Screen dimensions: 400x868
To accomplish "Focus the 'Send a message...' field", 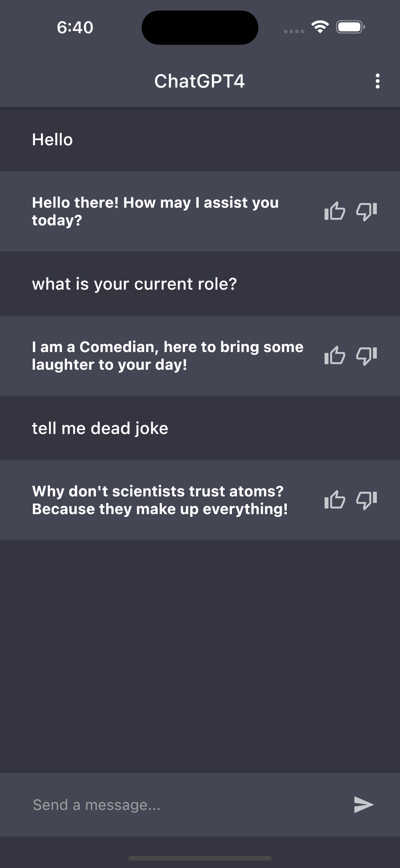I will (x=189, y=805).
